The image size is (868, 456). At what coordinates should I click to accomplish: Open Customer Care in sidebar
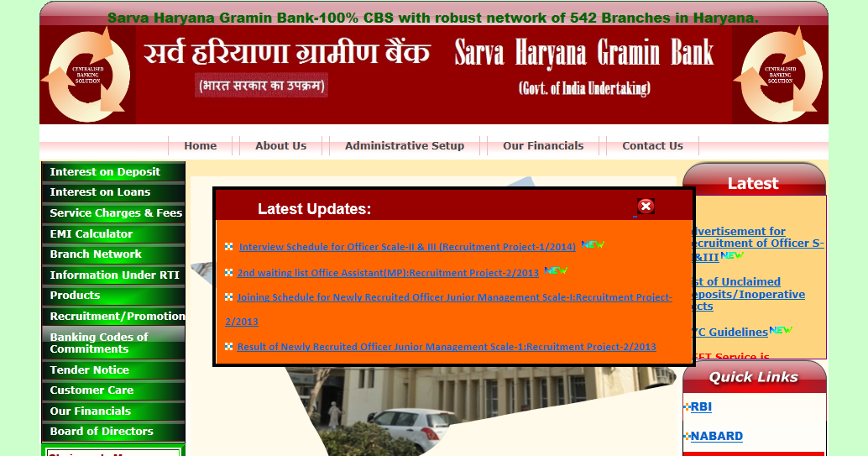coord(113,390)
